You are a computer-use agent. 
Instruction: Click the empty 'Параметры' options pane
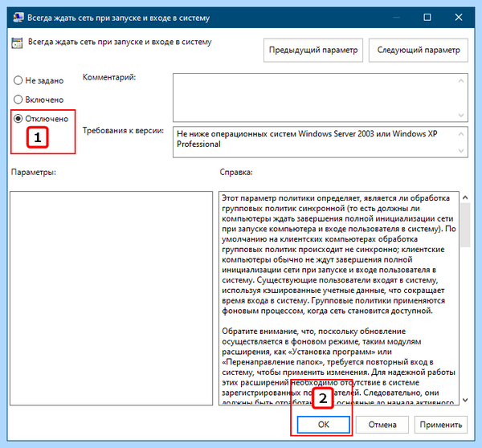112,299
